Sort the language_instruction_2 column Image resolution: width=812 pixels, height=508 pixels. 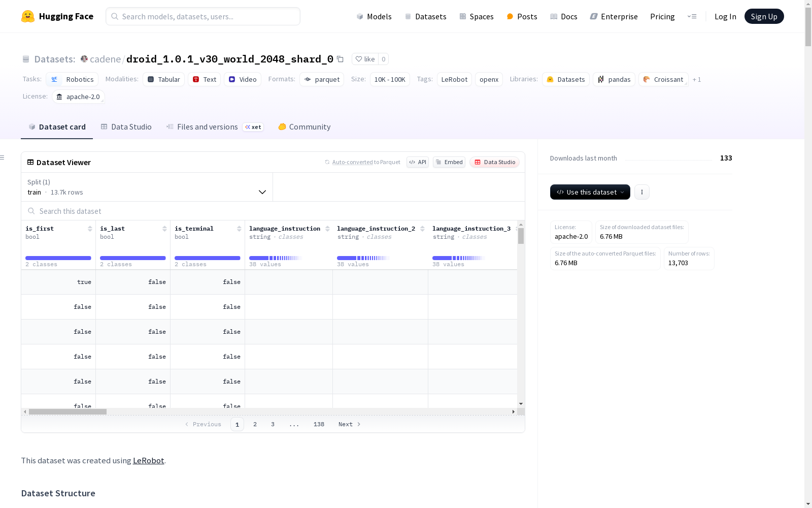coord(422,229)
